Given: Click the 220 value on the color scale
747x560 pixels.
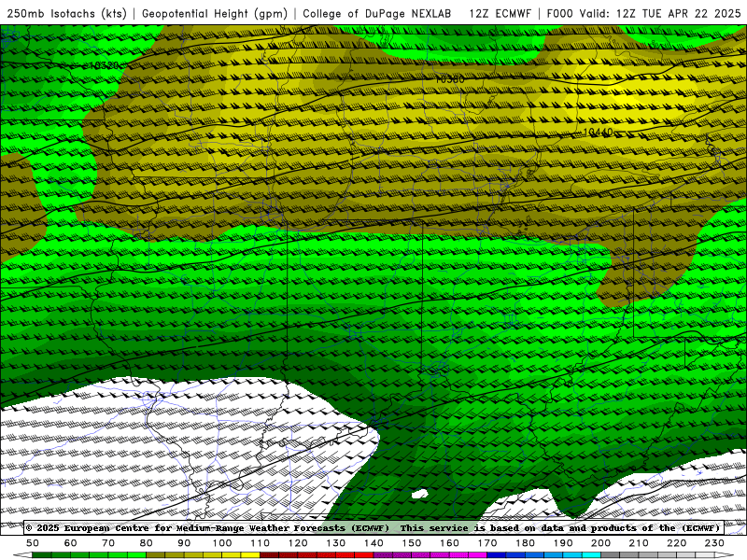Looking at the screenshot, I should point(676,543).
